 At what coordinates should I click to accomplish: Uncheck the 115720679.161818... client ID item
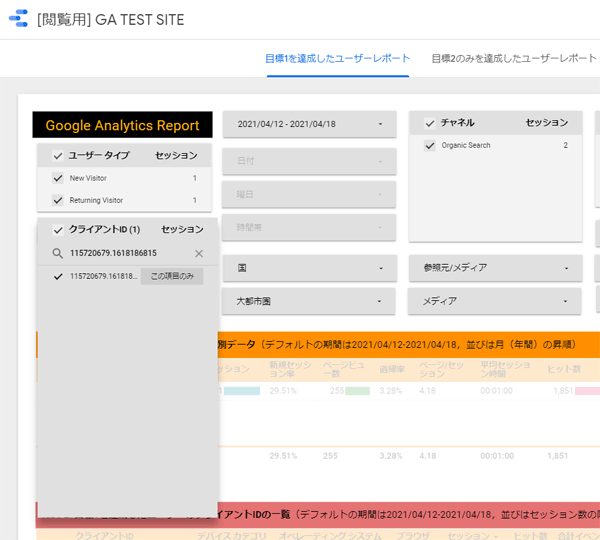(x=58, y=276)
